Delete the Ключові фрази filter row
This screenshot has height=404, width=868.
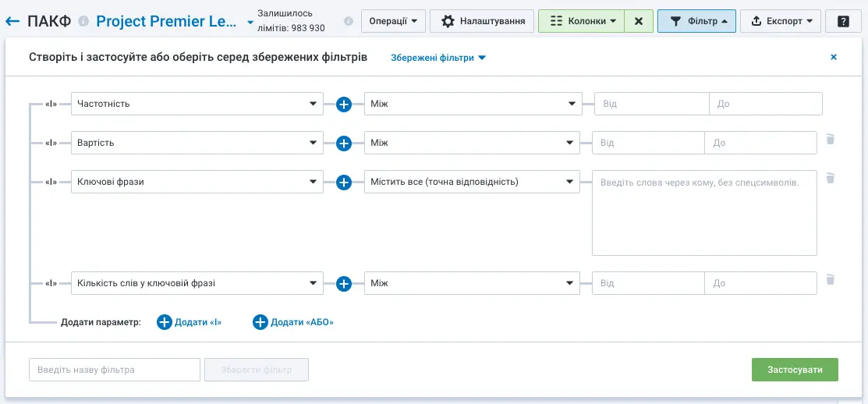pyautogui.click(x=831, y=179)
